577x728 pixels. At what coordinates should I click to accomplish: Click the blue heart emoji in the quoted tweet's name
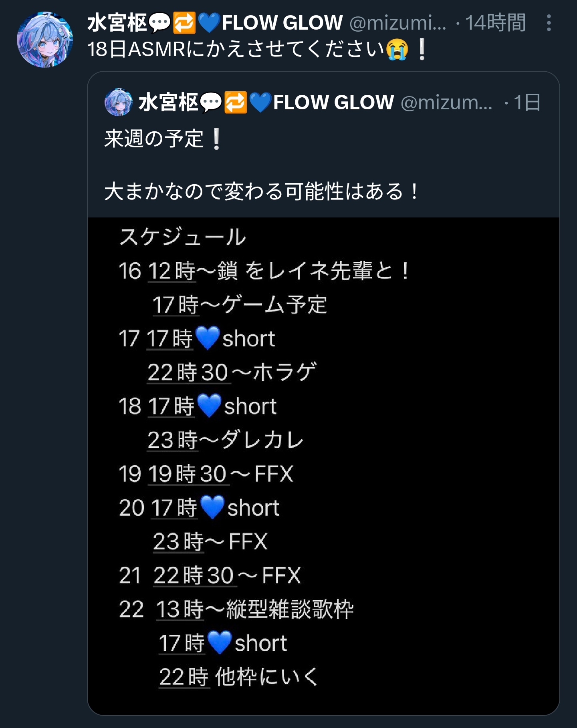click(x=260, y=103)
